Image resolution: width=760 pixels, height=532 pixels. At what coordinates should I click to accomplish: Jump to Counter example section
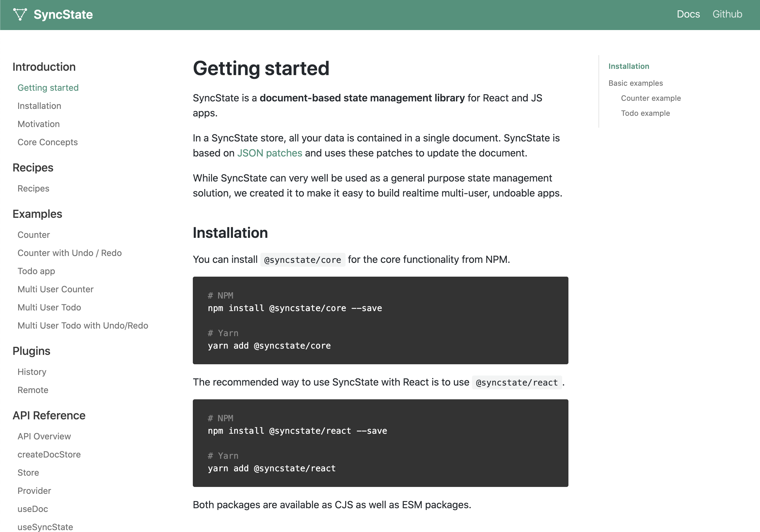coord(650,98)
